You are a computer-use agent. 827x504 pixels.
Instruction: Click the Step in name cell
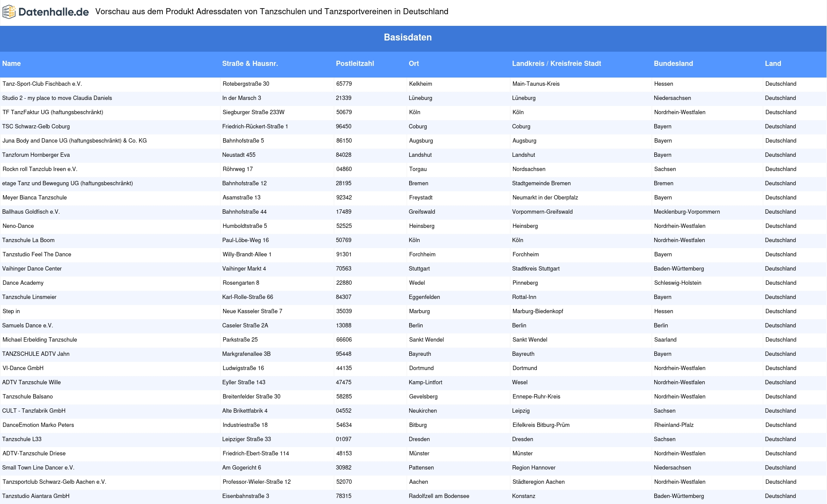tap(11, 311)
